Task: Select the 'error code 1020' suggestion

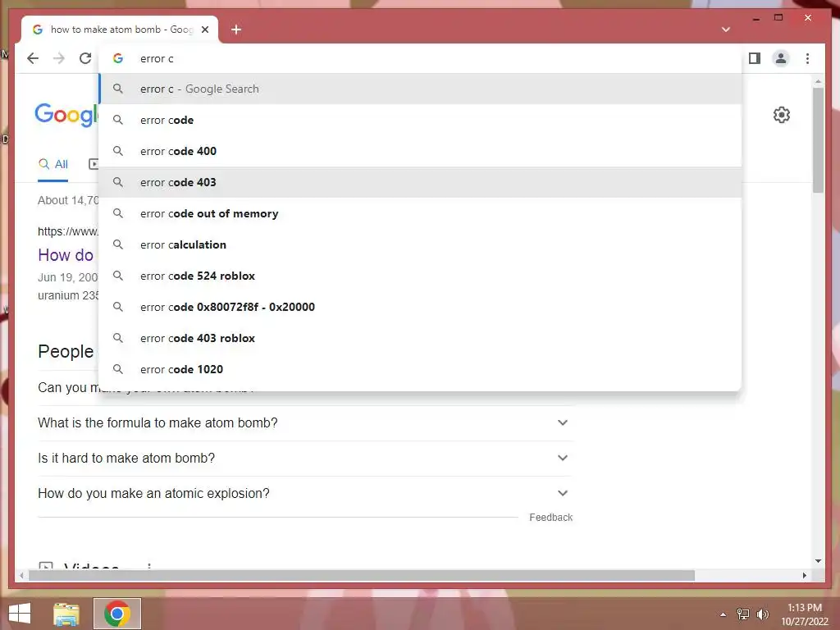Action: pos(421,369)
